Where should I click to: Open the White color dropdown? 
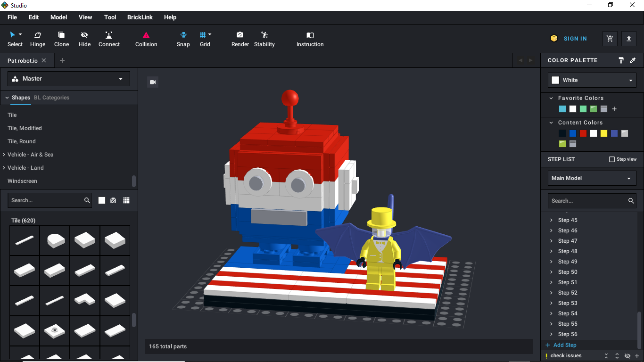[592, 80]
